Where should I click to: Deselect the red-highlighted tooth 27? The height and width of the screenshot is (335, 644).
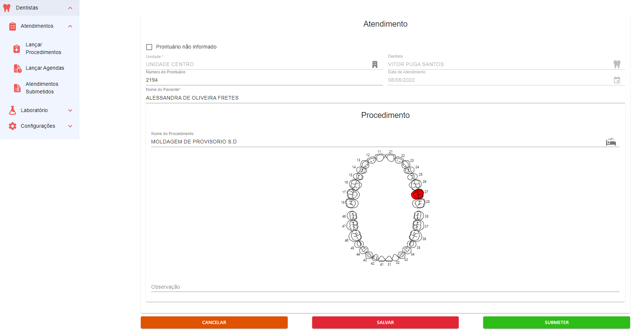click(x=417, y=194)
